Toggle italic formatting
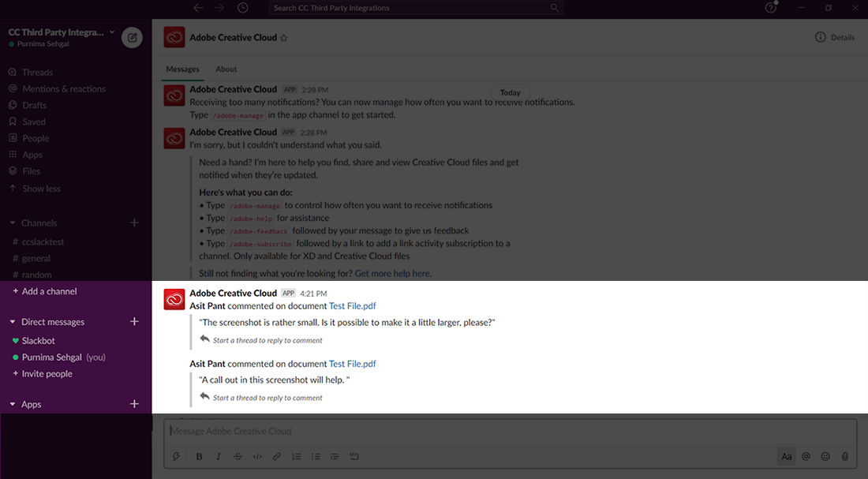Screen dimensions: 868x479 (x=218, y=456)
